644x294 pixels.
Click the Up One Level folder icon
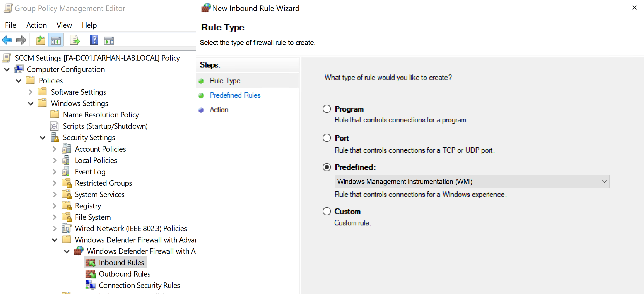pos(41,40)
